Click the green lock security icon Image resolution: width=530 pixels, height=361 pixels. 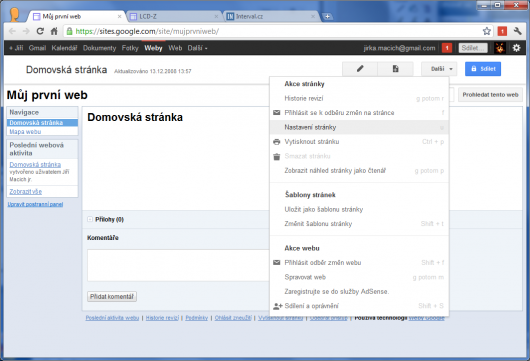coord(69,31)
